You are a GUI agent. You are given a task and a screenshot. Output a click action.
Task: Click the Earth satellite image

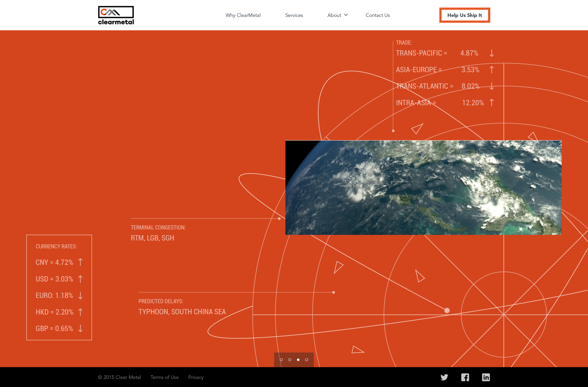pos(423,187)
